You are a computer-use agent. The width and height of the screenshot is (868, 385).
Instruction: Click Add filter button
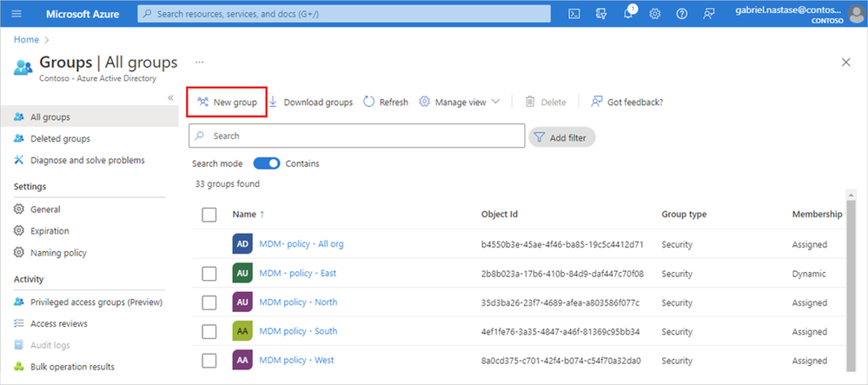[562, 137]
